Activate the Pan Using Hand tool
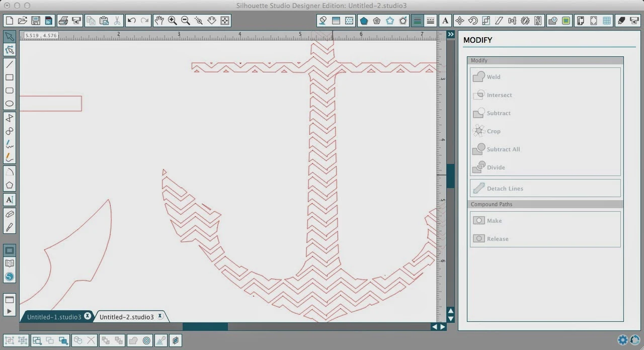 pos(159,21)
